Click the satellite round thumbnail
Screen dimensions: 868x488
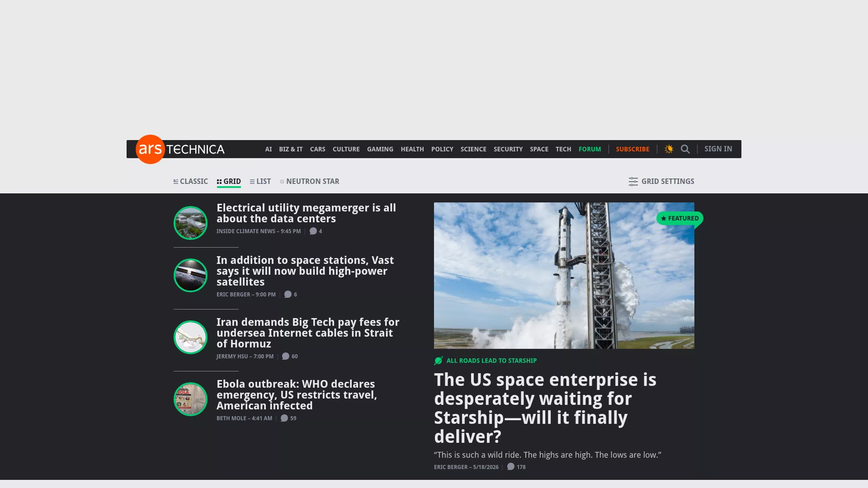(190, 275)
